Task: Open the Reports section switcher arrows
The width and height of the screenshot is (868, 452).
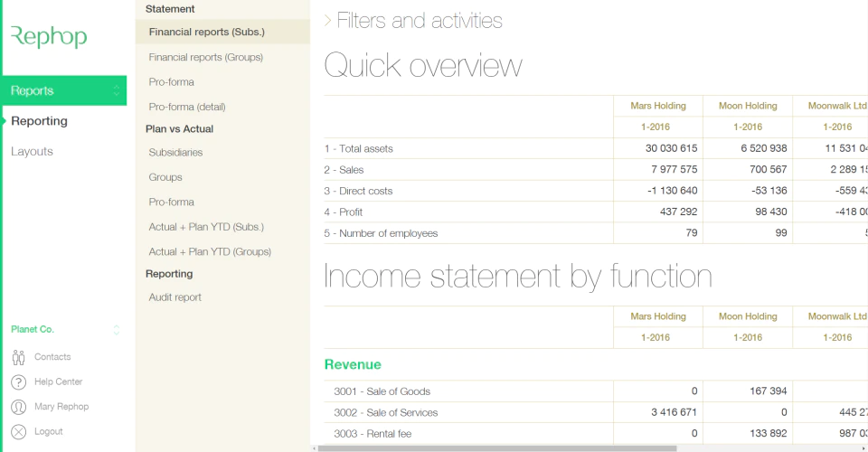Action: click(117, 90)
